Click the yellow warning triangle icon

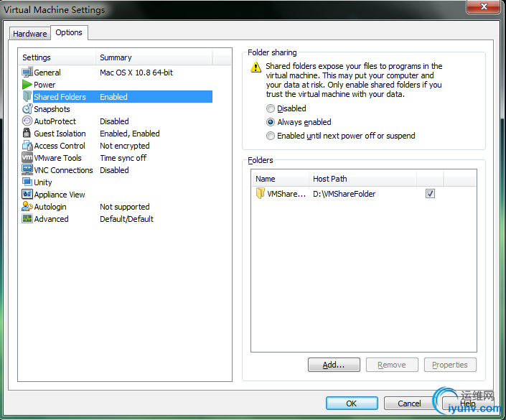tap(256, 67)
